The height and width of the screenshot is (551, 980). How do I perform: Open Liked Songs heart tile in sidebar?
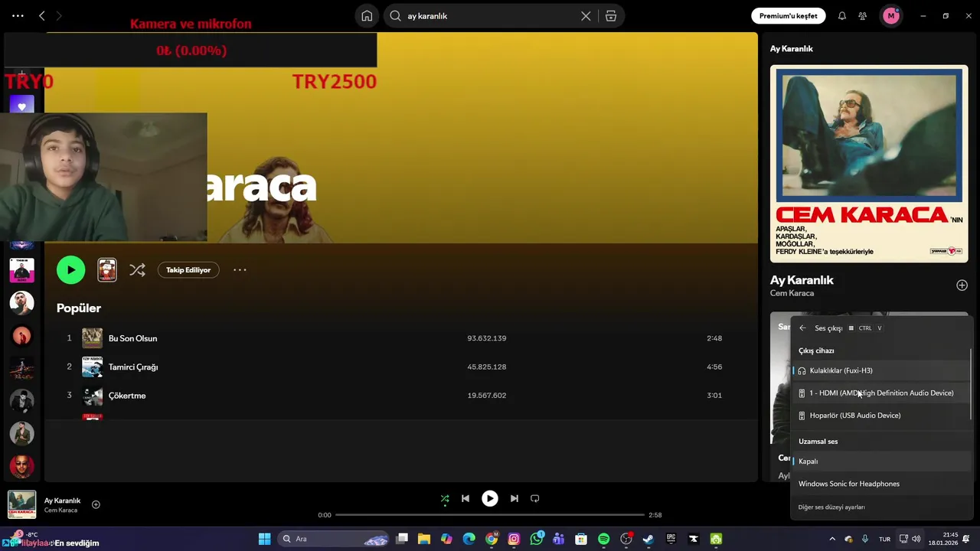click(x=21, y=106)
